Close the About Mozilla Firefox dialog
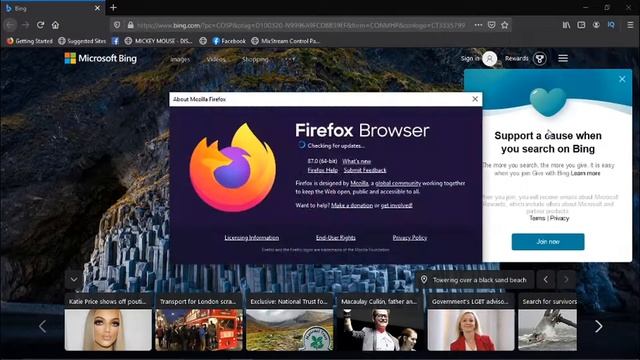 475,99
